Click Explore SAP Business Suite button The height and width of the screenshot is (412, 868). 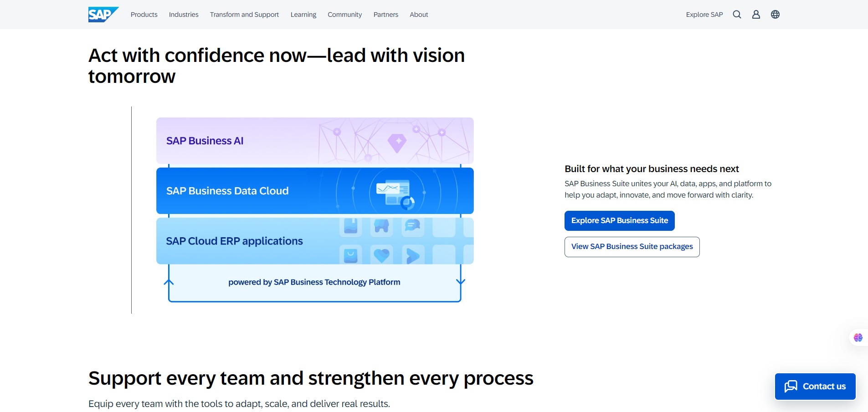click(x=620, y=221)
